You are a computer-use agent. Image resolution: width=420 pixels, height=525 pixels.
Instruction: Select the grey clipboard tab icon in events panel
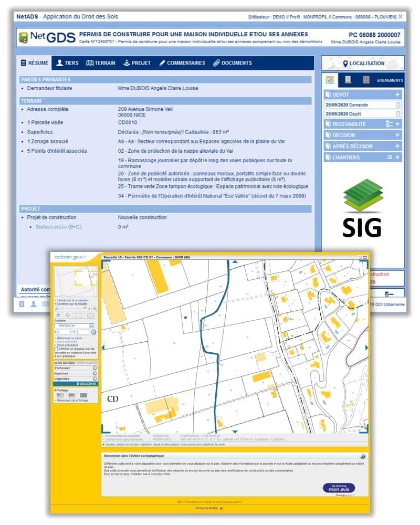pyautogui.click(x=366, y=80)
